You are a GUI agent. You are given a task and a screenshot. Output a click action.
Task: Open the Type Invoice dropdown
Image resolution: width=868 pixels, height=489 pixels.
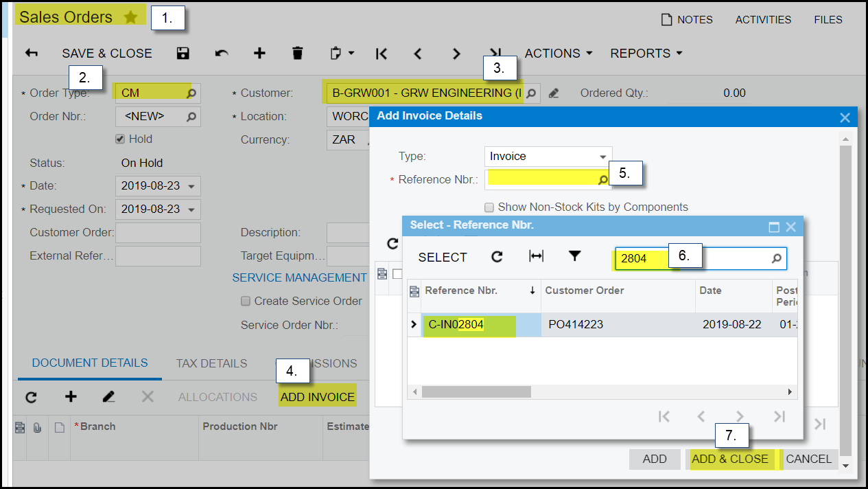point(602,157)
